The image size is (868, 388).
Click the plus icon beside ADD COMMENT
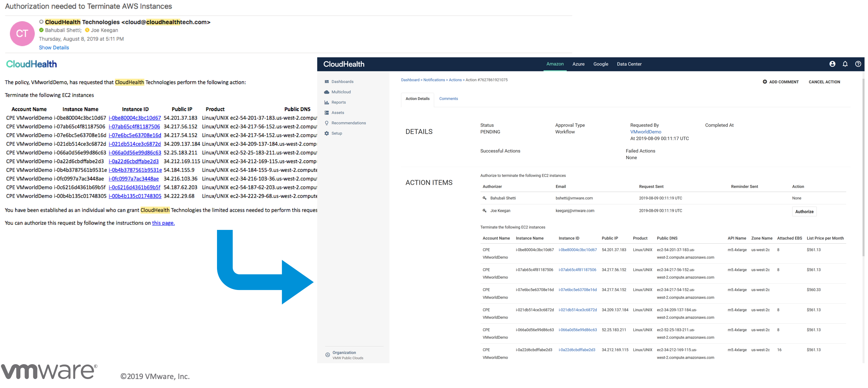765,82
